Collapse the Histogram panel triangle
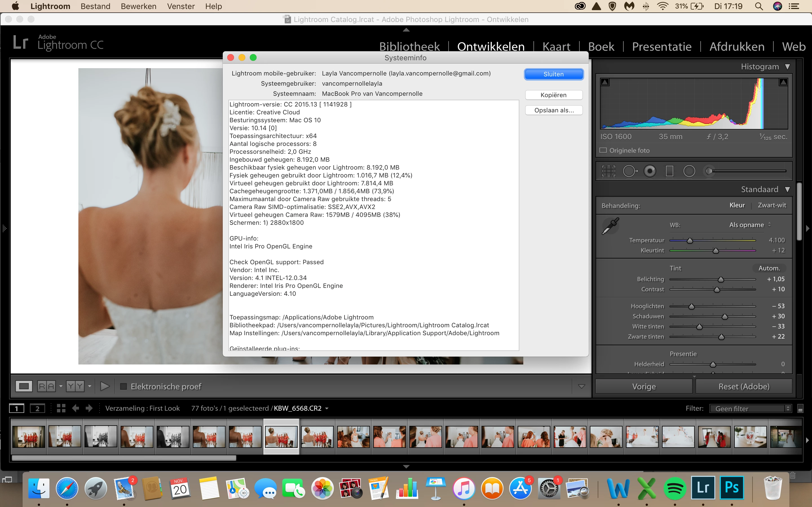 [x=787, y=67]
